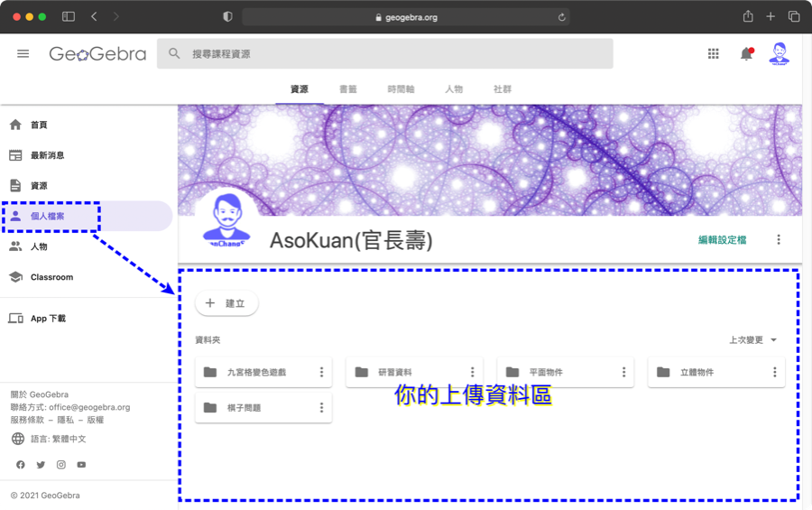Open the 上次變更 sort dropdown

point(753,340)
